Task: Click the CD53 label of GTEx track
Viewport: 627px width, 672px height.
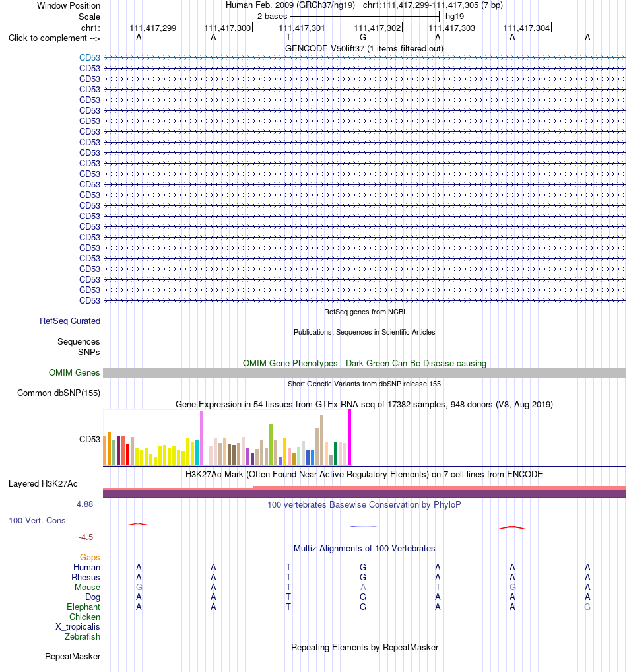Action: coord(90,439)
